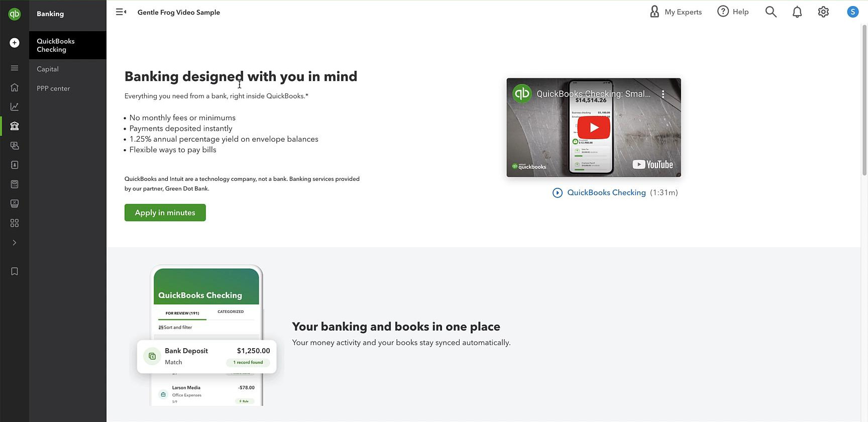Viewport: 868px width, 422px height.
Task: Select QuickBooks Checking in Banking menu
Action: (68, 45)
